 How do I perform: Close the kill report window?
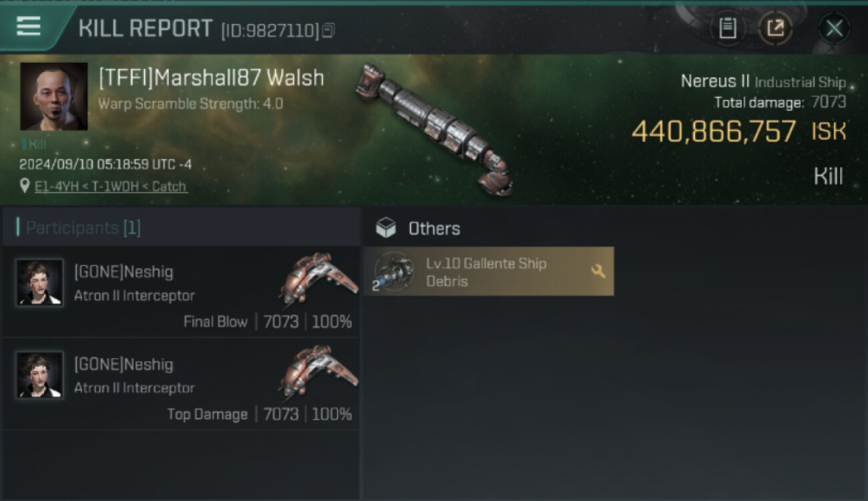(835, 28)
